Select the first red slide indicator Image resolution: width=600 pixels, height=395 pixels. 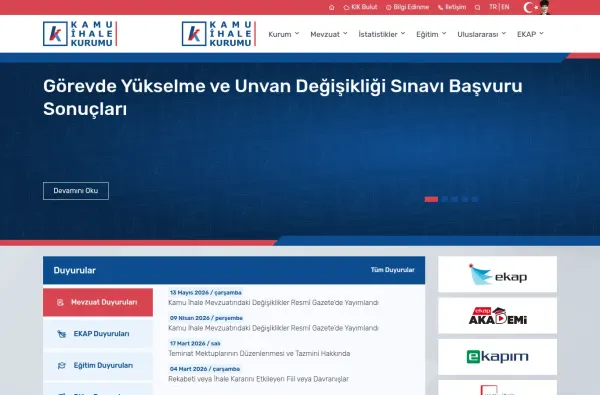[431, 199]
